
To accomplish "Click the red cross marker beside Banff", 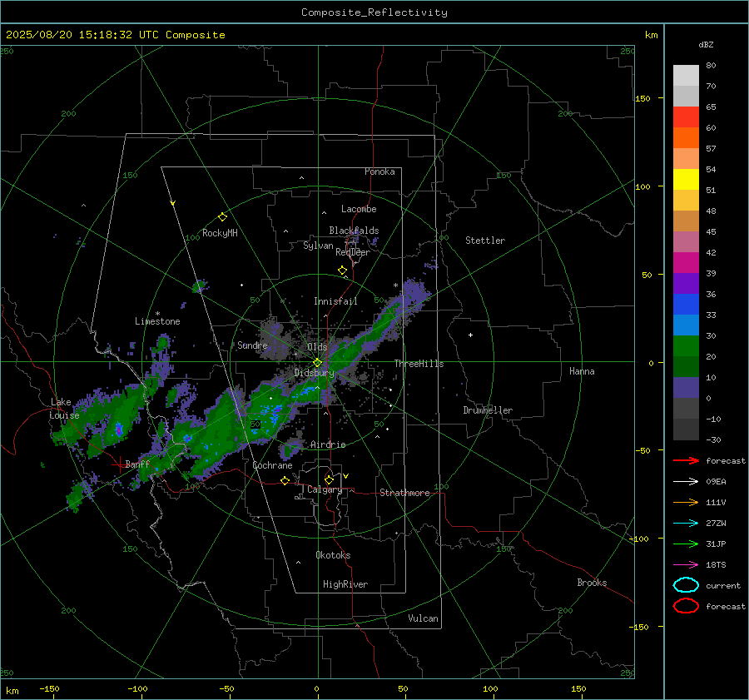I will (119, 464).
